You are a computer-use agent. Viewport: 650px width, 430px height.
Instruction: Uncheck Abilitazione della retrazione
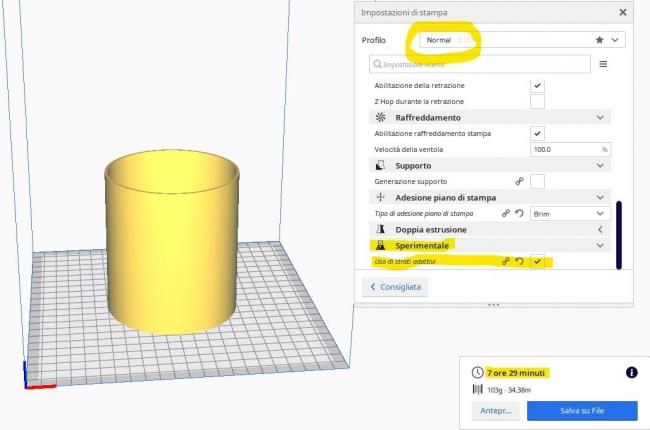pos(538,86)
